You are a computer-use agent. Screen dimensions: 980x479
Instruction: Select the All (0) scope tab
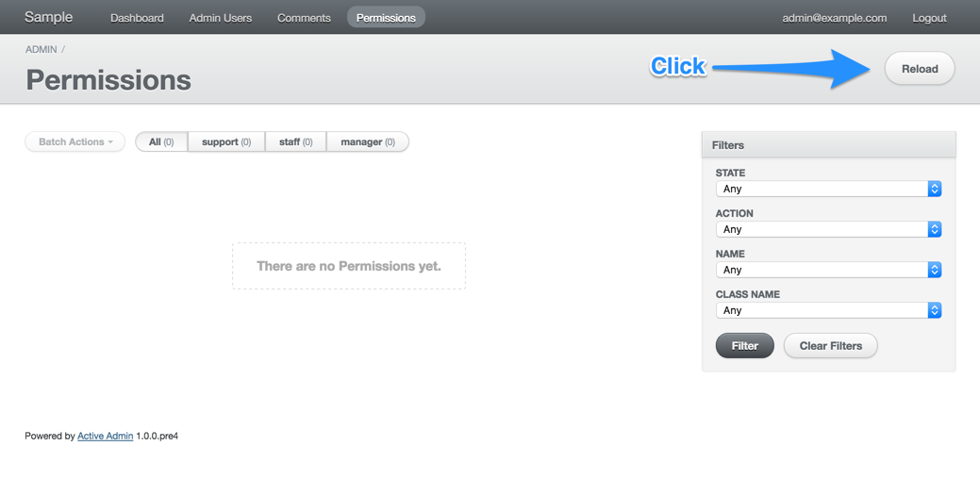point(161,142)
